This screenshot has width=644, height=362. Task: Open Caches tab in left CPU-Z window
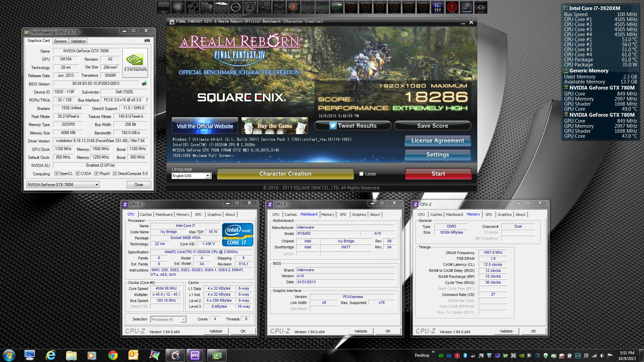point(146,215)
